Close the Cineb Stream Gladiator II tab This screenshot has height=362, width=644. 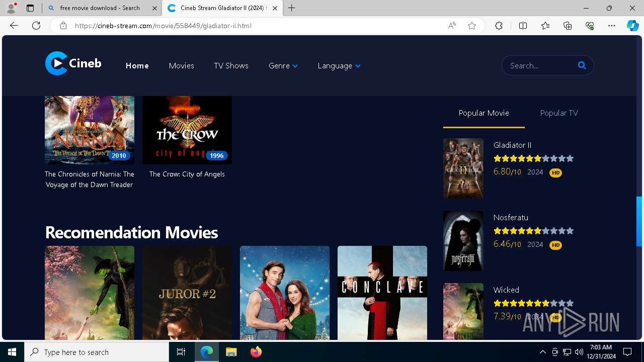point(275,8)
